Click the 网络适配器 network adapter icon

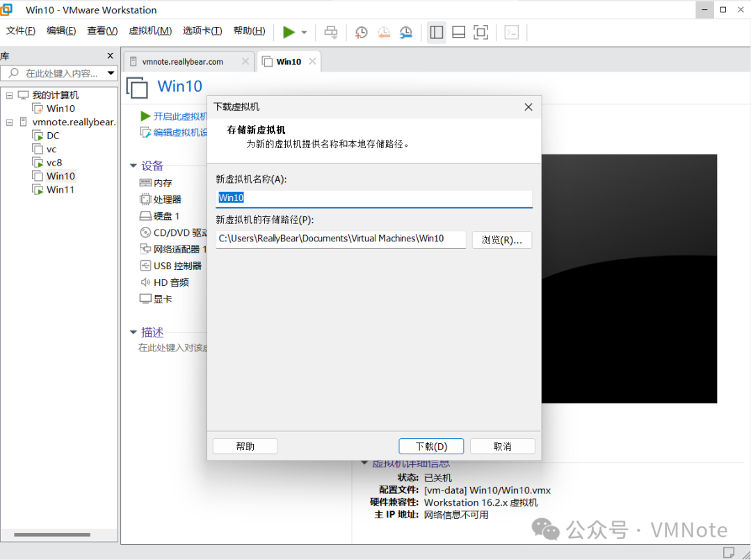pyautogui.click(x=145, y=249)
